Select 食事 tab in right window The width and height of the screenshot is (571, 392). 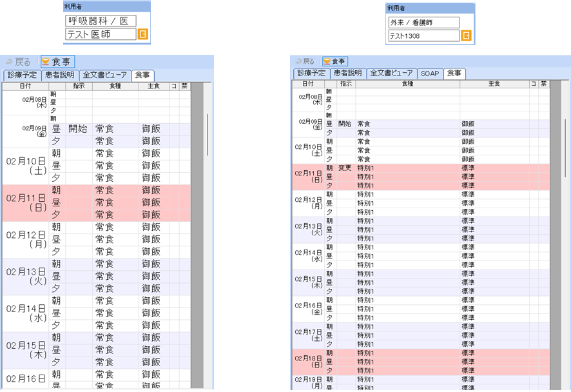click(454, 73)
